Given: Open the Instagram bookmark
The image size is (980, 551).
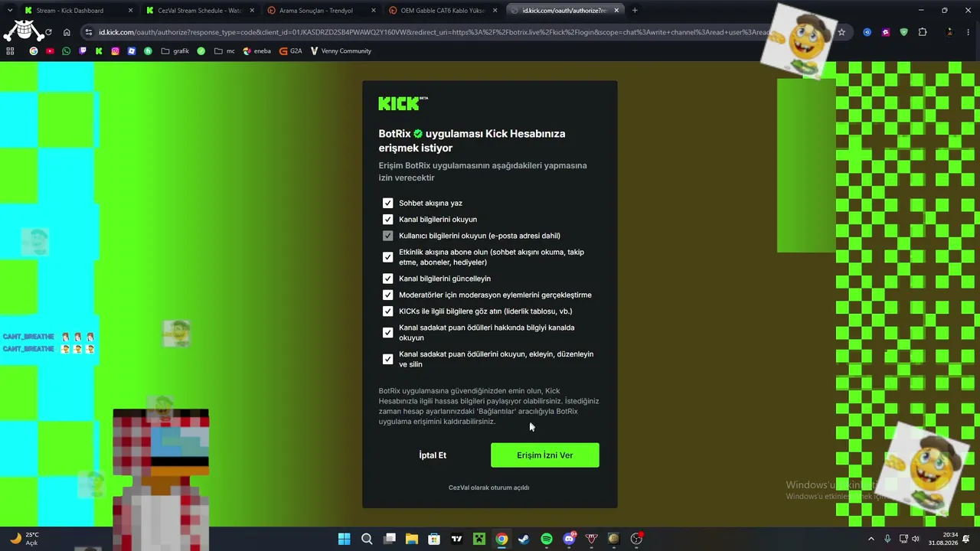Looking at the screenshot, I should click(115, 51).
